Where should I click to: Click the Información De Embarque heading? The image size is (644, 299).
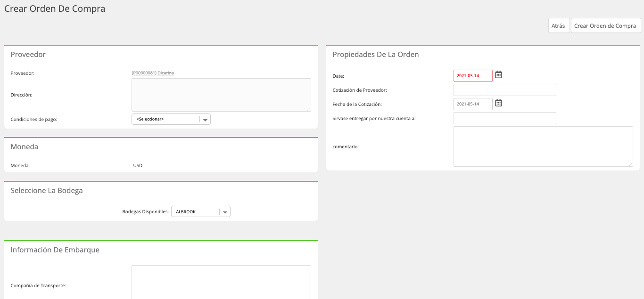55,250
